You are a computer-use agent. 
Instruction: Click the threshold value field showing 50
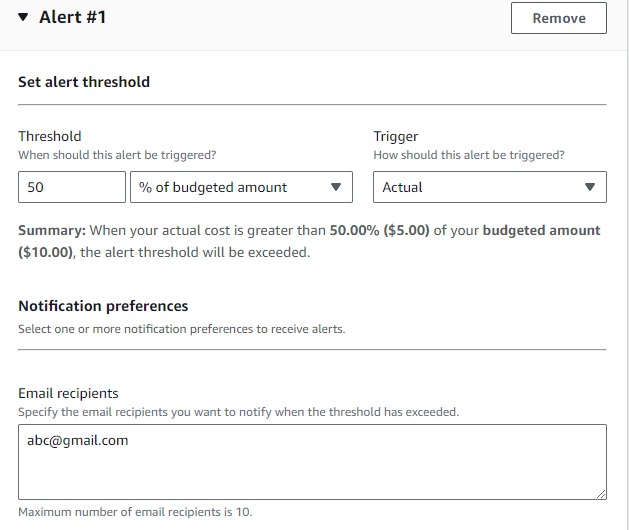pyautogui.click(x=71, y=187)
